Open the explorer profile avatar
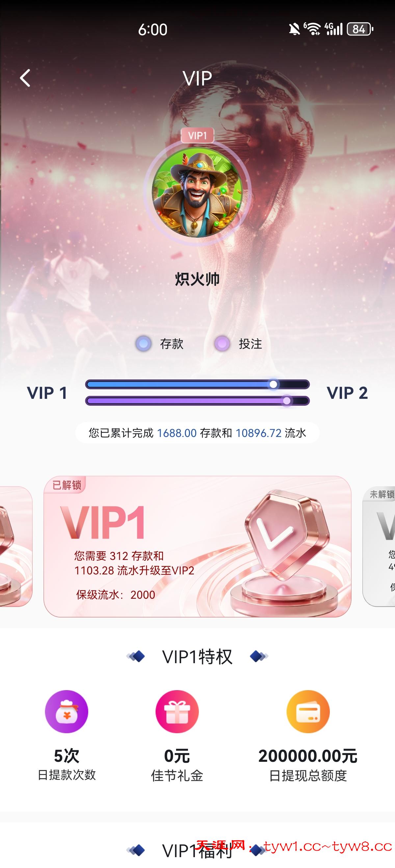This screenshot has height=868, width=395. coord(197,192)
